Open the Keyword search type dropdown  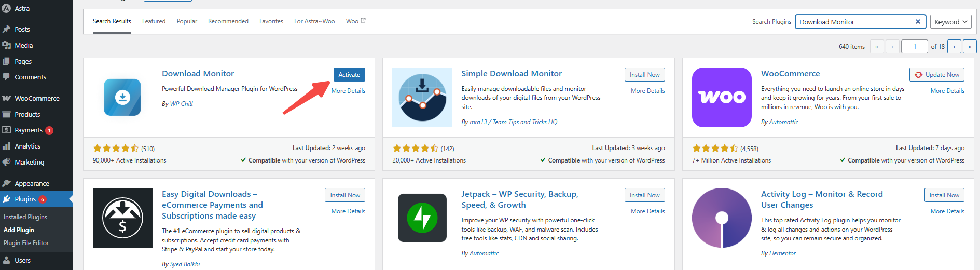coord(950,22)
